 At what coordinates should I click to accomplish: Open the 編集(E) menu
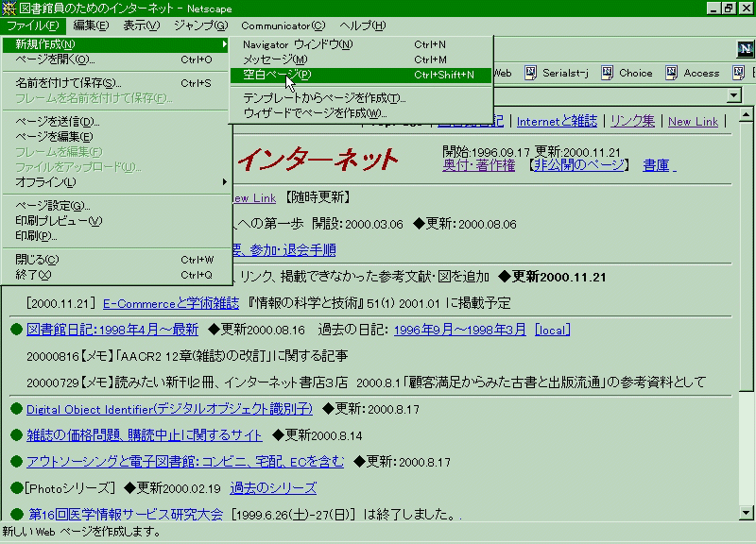pos(91,25)
